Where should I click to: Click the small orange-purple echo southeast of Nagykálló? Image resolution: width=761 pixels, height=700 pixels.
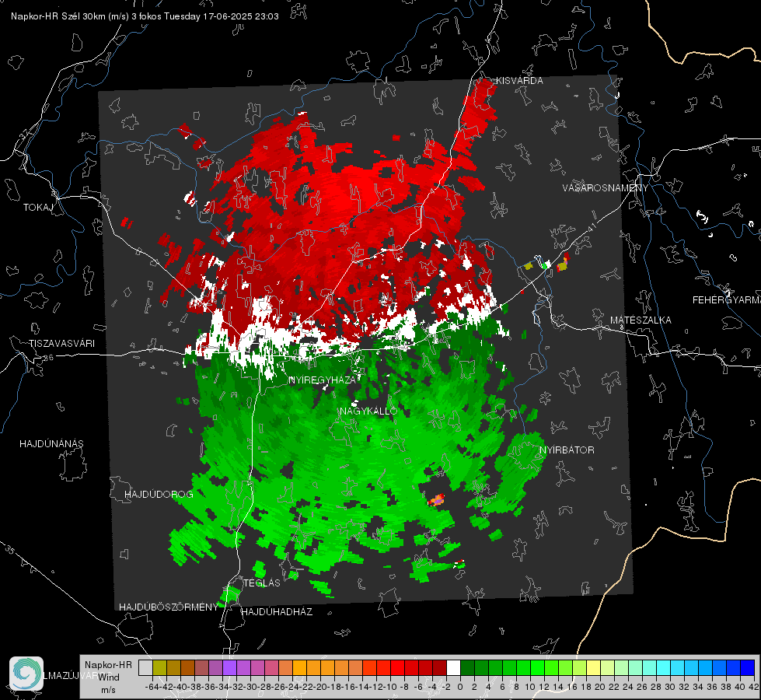point(436,500)
